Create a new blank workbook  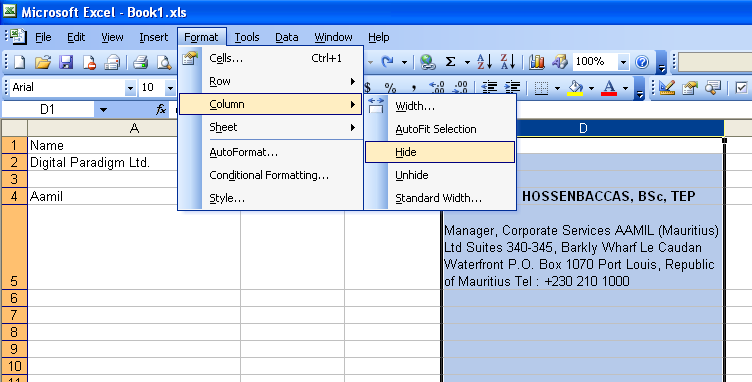pyautogui.click(x=20, y=62)
